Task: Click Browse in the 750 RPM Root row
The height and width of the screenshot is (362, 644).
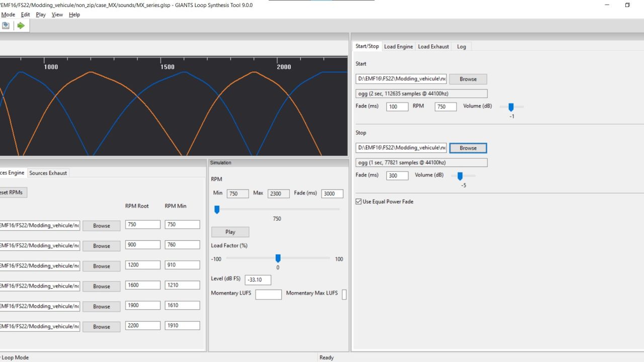Action: pos(101,226)
